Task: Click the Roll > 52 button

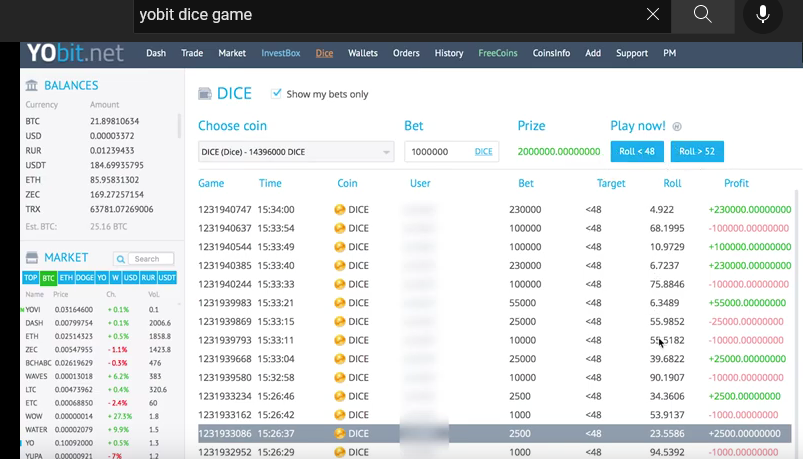Action: point(697,151)
